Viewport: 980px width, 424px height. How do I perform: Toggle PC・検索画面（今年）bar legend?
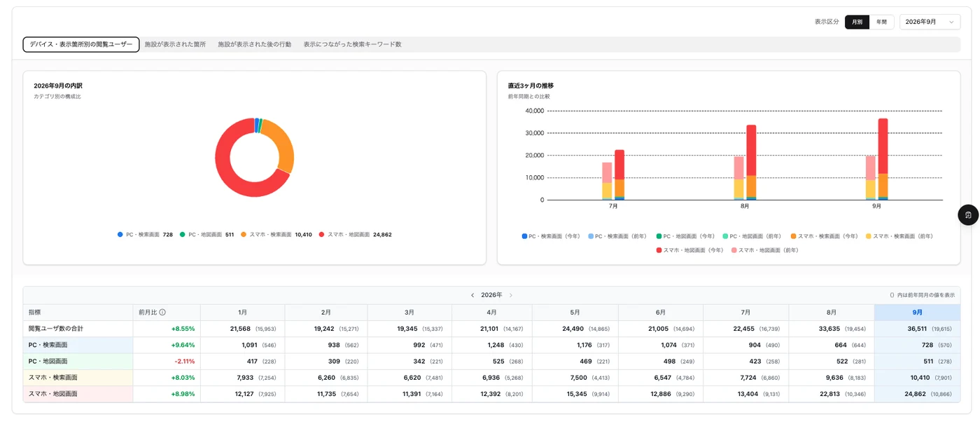[551, 236]
